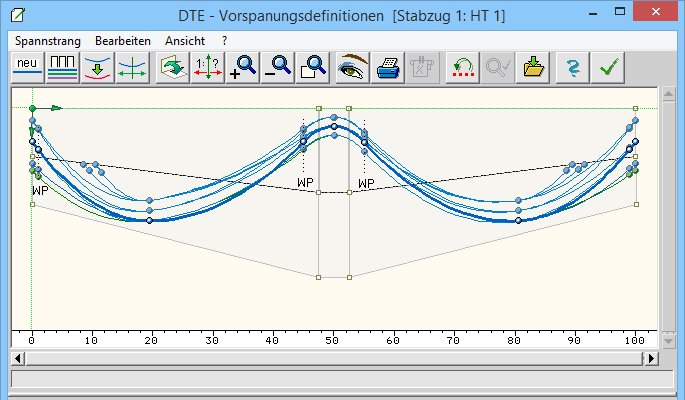This screenshot has width=685, height=400.
Task: Click the horizontal scrollbar right arrow
Action: pyautogui.click(x=651, y=357)
